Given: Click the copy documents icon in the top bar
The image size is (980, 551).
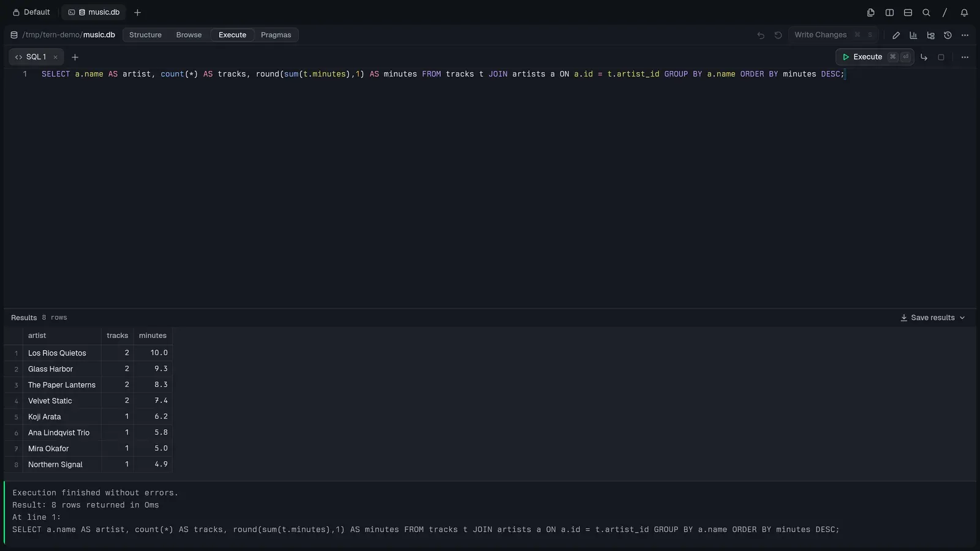Looking at the screenshot, I should tap(870, 12).
